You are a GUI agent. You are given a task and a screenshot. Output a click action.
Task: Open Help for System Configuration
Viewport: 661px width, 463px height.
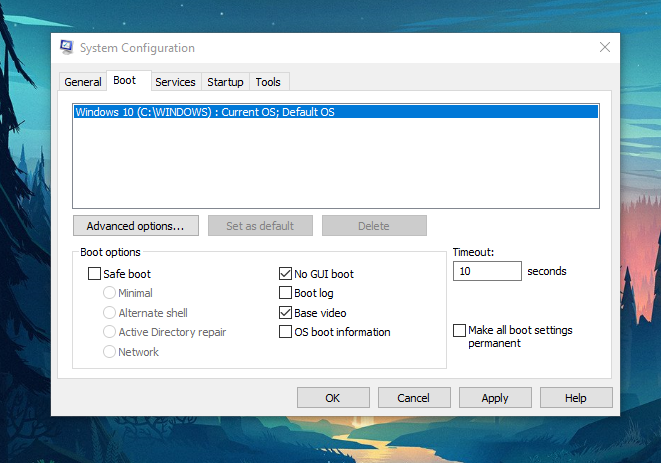pyautogui.click(x=576, y=398)
